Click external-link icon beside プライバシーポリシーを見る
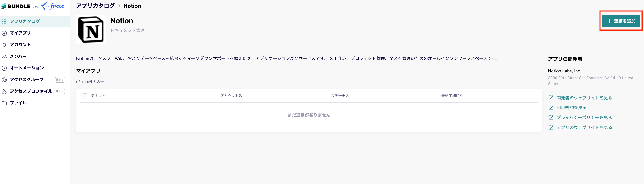Screen dimensions: 644x184 (551, 118)
